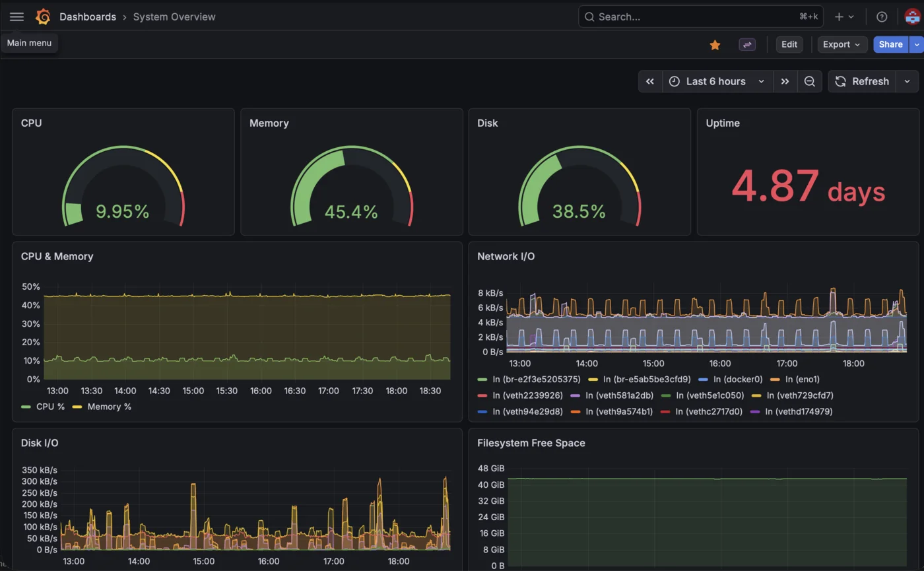Open the help question mark icon
This screenshot has width=924, height=571.
(882, 17)
